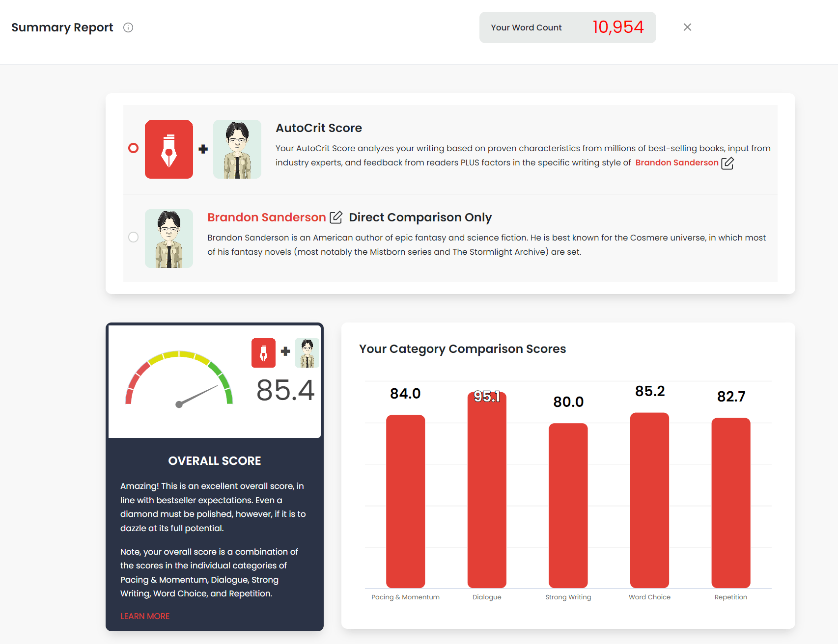Select the Direct Comparison Only radio button
838x644 pixels.
click(133, 237)
